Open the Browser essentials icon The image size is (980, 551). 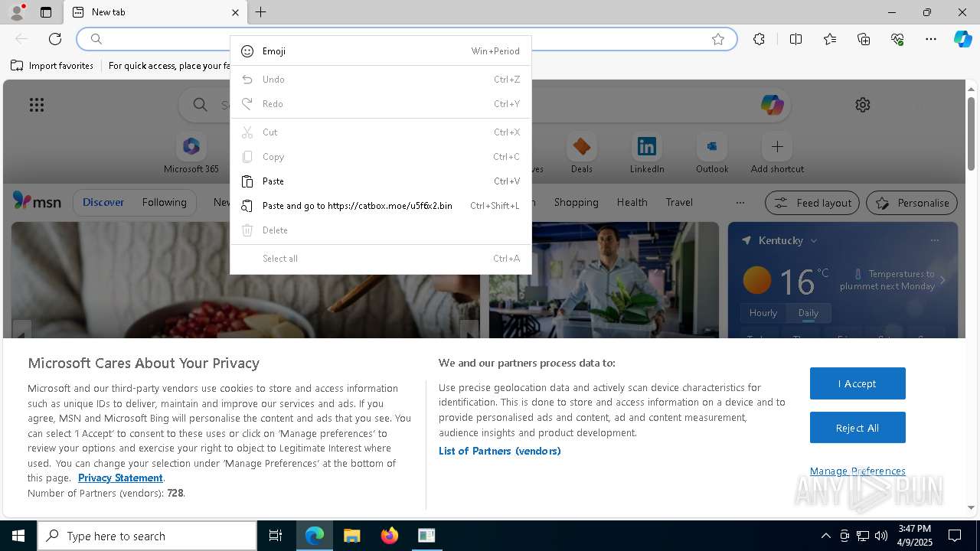(897, 39)
